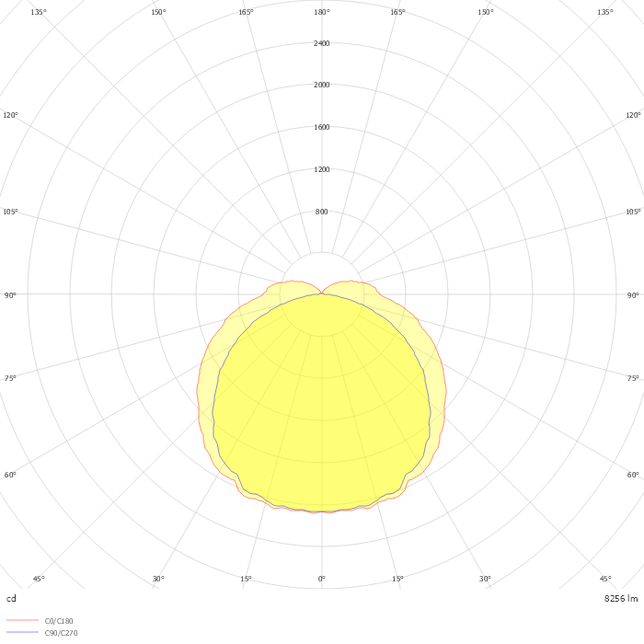Click the 90° label on the left side
The width and height of the screenshot is (644, 644).
(10, 295)
